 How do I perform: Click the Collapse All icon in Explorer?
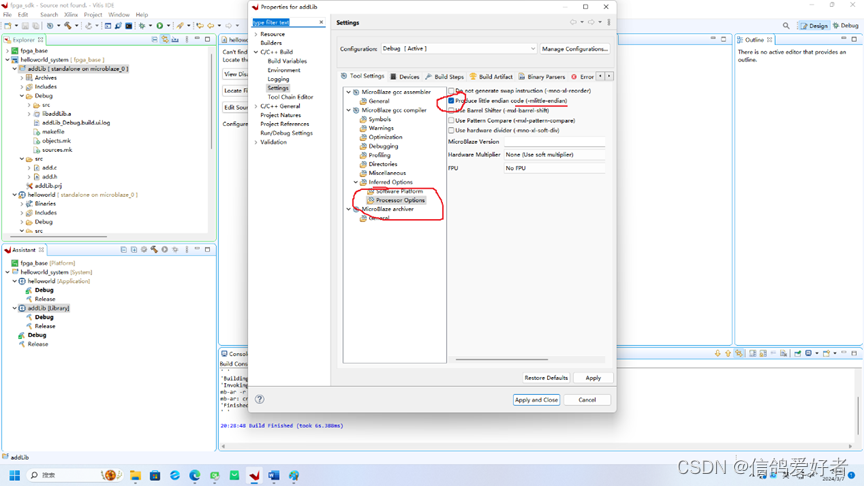[x=155, y=40]
